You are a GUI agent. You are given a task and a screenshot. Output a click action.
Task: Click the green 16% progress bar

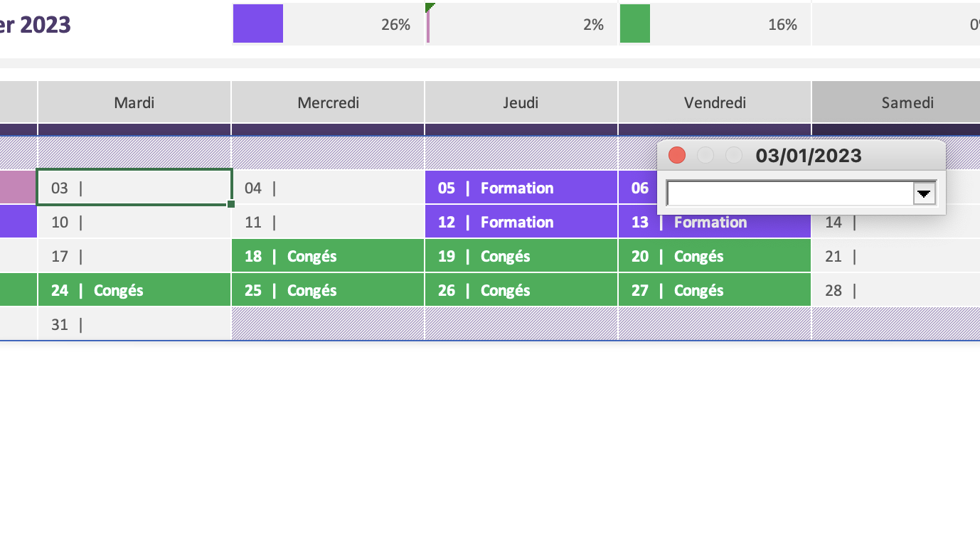pyautogui.click(x=635, y=23)
